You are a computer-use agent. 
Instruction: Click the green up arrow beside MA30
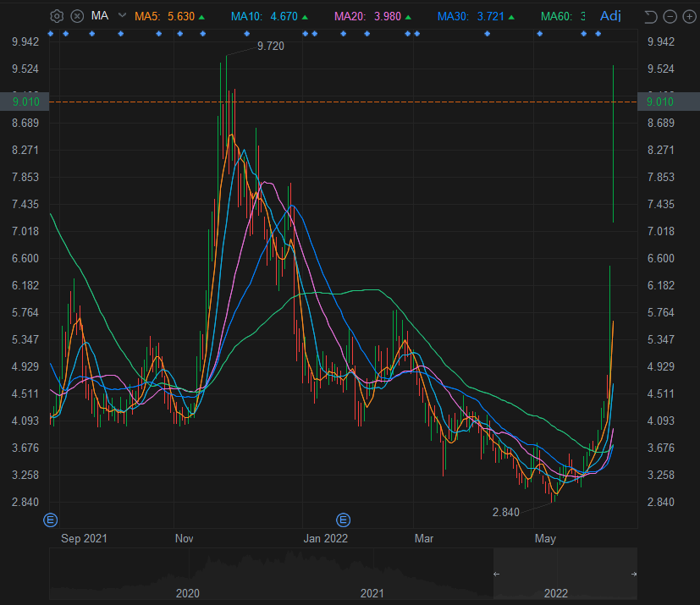[x=511, y=17]
